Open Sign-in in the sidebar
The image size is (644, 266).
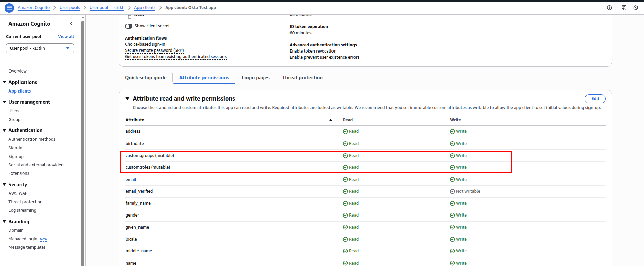pos(15,148)
